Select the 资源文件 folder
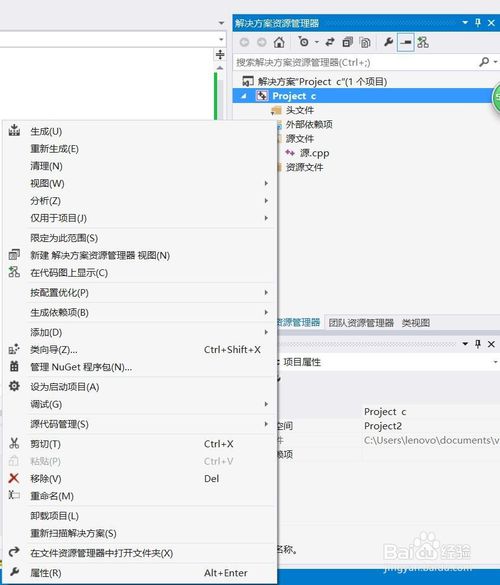The height and width of the screenshot is (585, 500). tap(304, 167)
